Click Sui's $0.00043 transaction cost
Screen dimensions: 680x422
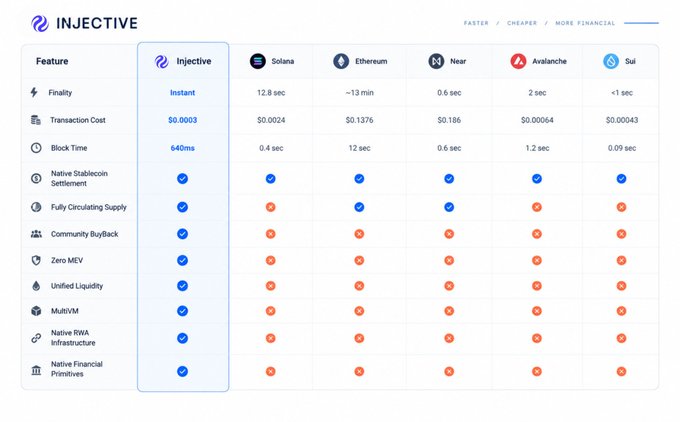(x=622, y=120)
